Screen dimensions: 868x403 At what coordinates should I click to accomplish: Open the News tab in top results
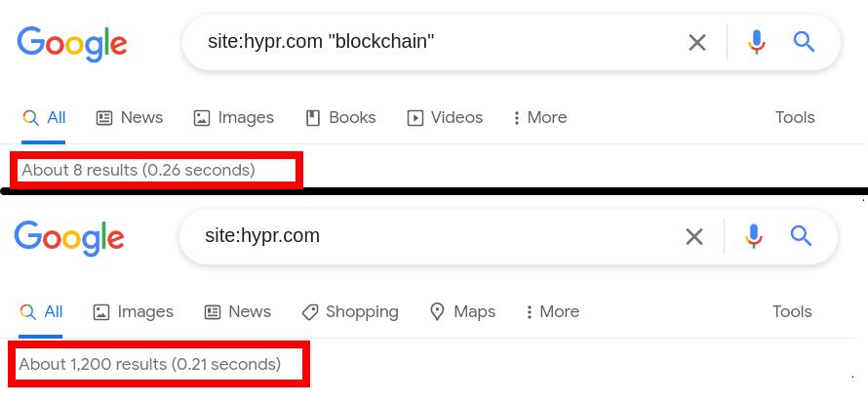(130, 118)
